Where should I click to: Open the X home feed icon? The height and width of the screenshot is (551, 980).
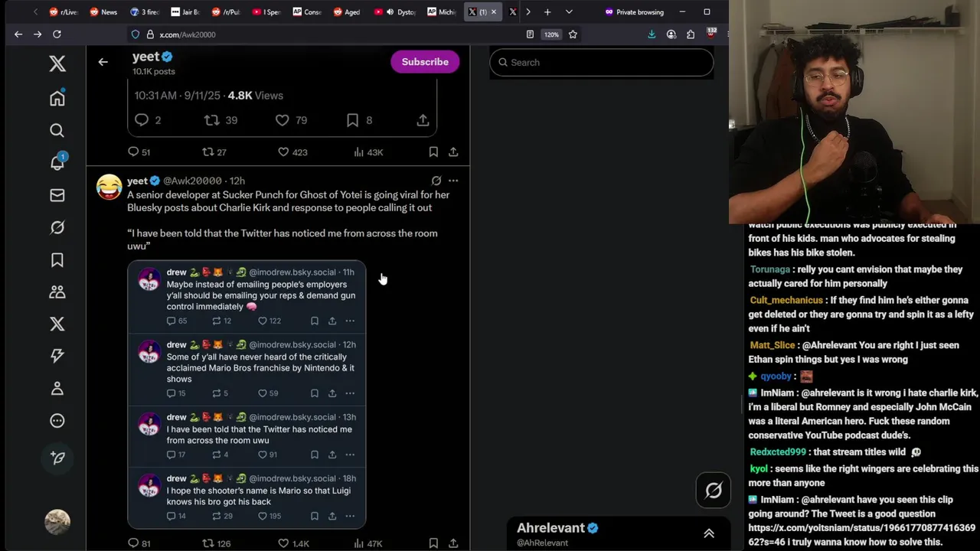pyautogui.click(x=57, y=98)
